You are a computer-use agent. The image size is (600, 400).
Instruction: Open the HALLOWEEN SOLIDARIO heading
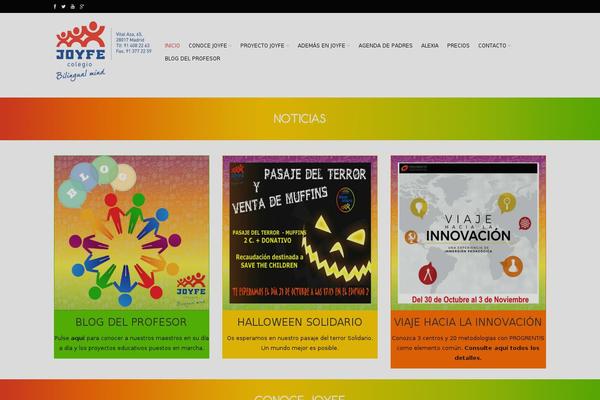[x=300, y=322]
